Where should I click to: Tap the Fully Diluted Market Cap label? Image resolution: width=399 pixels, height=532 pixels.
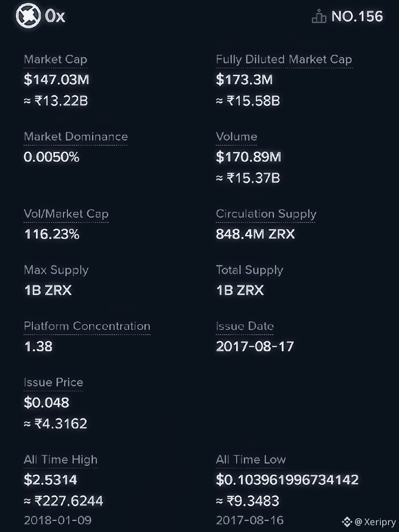pos(284,59)
